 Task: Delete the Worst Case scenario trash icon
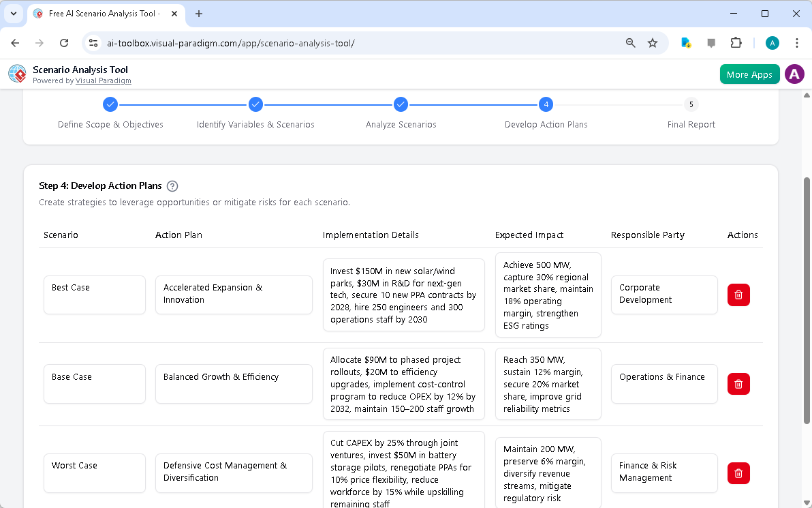(x=738, y=473)
